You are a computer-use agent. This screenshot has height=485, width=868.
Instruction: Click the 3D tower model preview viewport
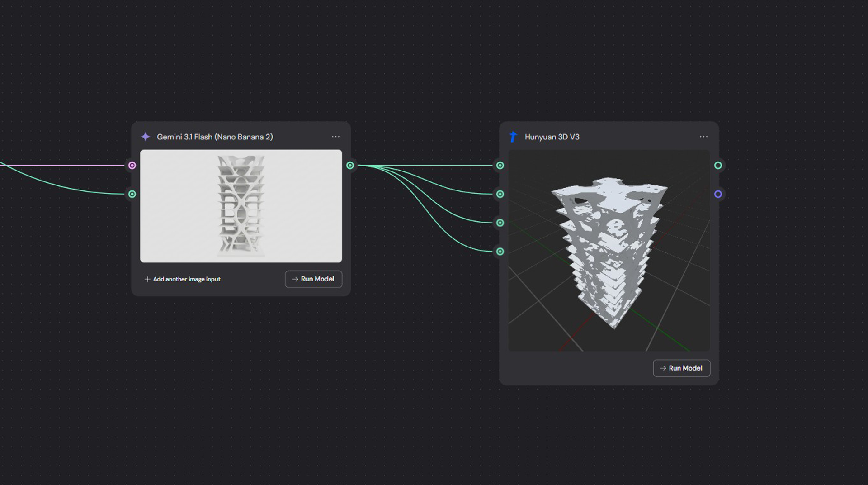[609, 250]
